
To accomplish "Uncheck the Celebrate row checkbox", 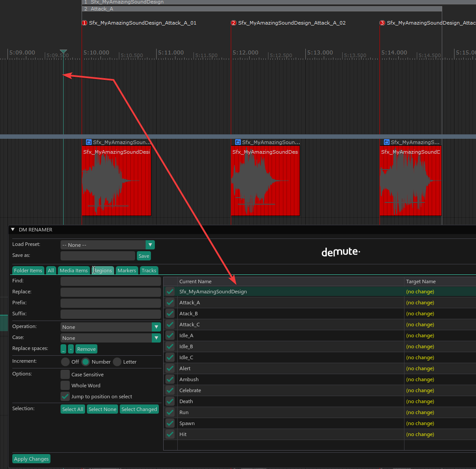I will pyautogui.click(x=170, y=390).
